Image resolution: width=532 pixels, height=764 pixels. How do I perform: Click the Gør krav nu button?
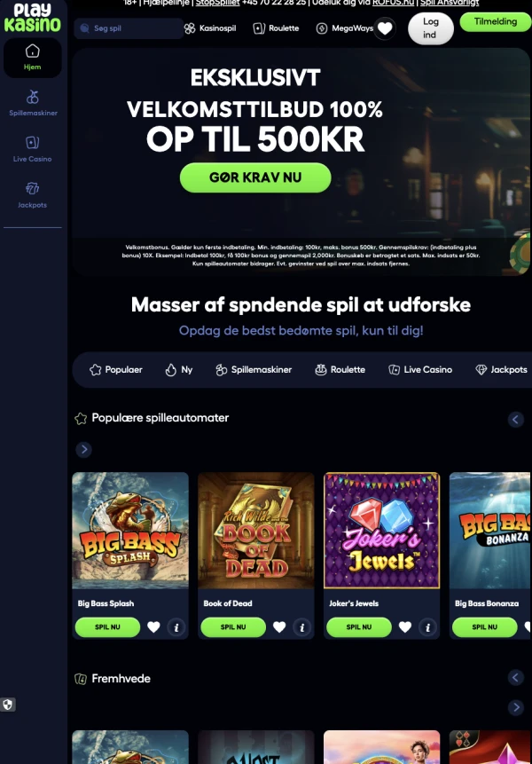pyautogui.click(x=255, y=177)
